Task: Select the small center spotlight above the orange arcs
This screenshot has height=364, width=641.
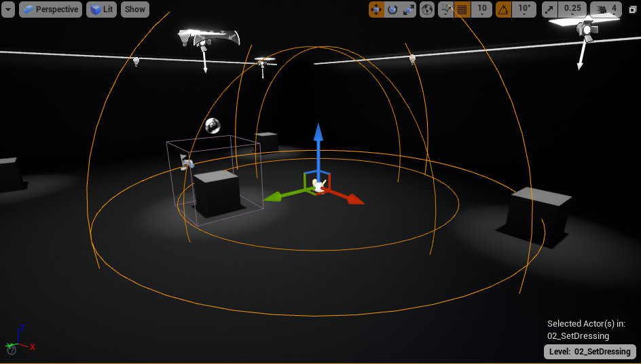Action: pyautogui.click(x=261, y=63)
